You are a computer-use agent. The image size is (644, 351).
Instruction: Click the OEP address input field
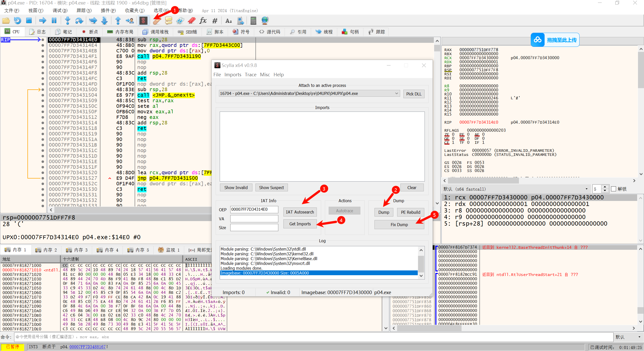click(254, 209)
